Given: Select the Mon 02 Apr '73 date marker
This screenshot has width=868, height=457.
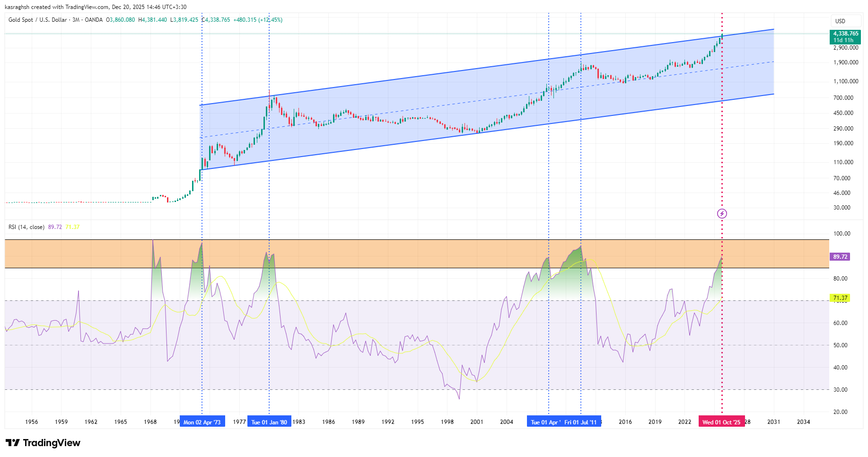Looking at the screenshot, I should click(x=202, y=422).
